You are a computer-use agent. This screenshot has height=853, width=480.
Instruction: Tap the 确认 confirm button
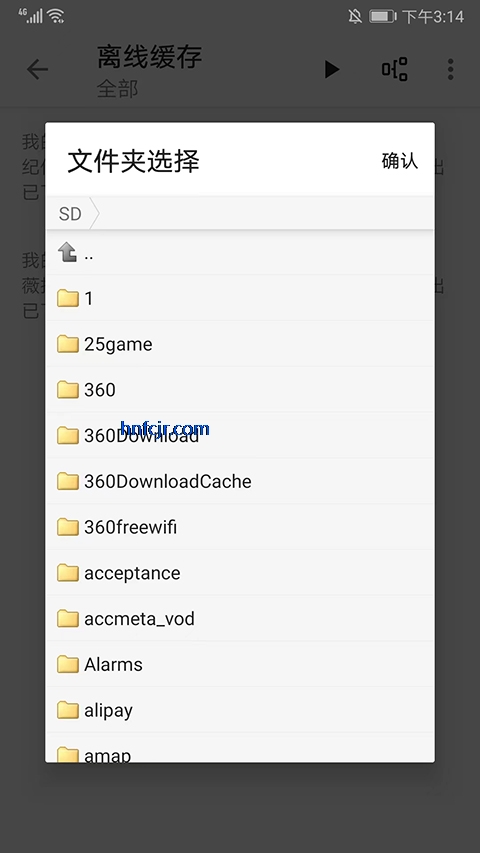click(400, 160)
